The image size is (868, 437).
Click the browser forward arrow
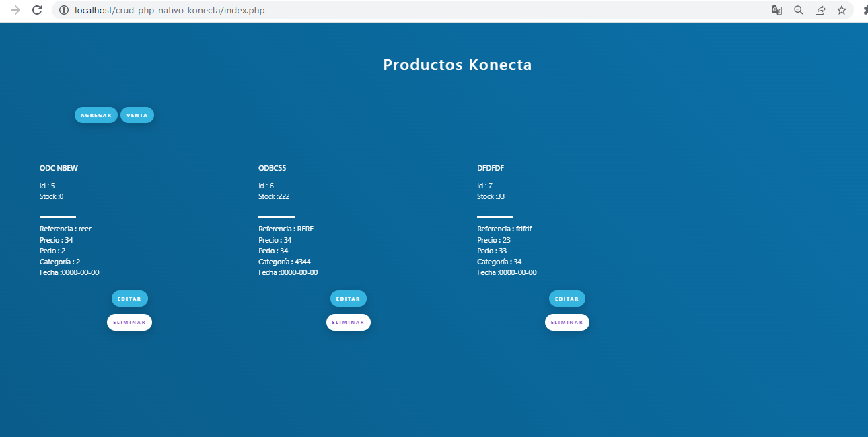pyautogui.click(x=15, y=10)
